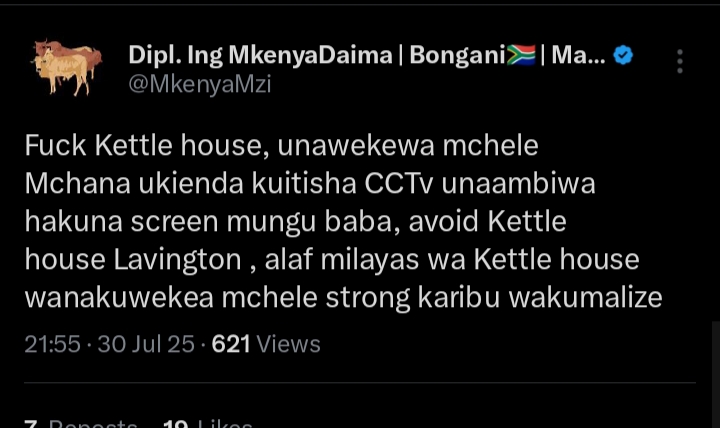The image size is (720, 428).
Task: Open Dipl. Ing MkenyaDaima display name profile
Action: pos(260,56)
